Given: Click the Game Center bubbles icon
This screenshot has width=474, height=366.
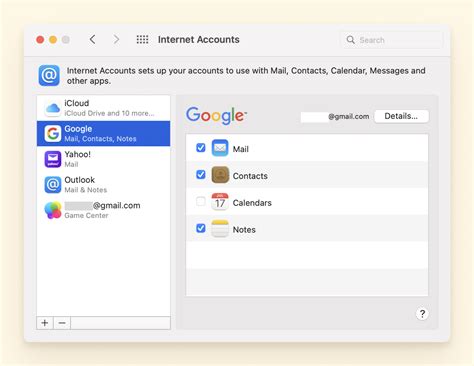Looking at the screenshot, I should coord(53,210).
